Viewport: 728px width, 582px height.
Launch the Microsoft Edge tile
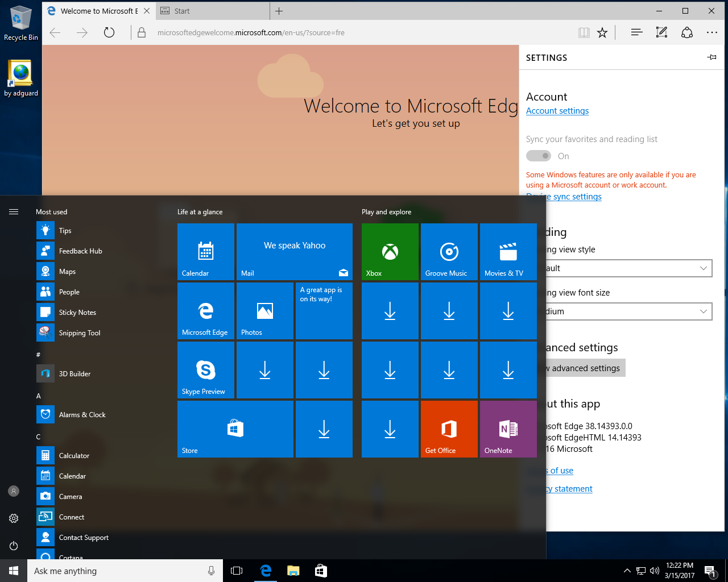pyautogui.click(x=206, y=311)
